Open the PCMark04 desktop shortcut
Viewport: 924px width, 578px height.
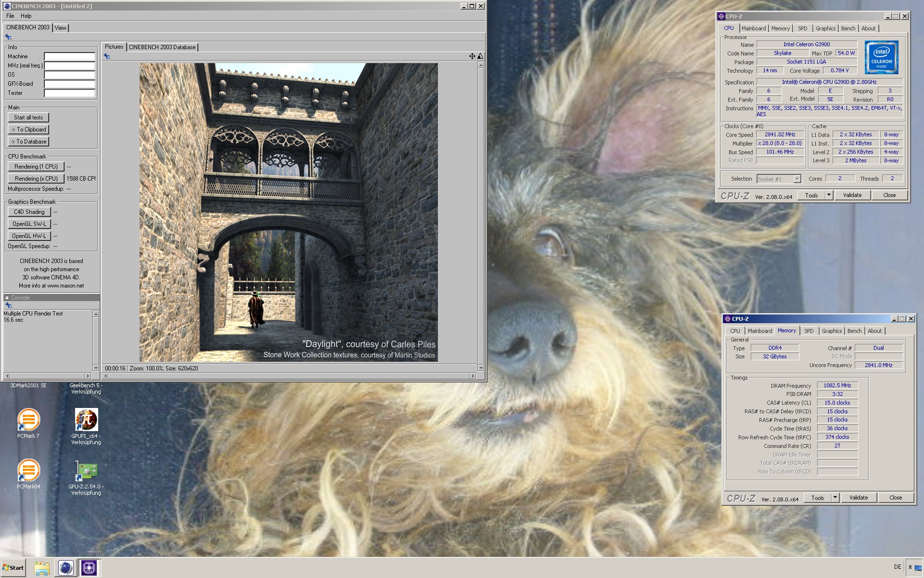tap(28, 473)
